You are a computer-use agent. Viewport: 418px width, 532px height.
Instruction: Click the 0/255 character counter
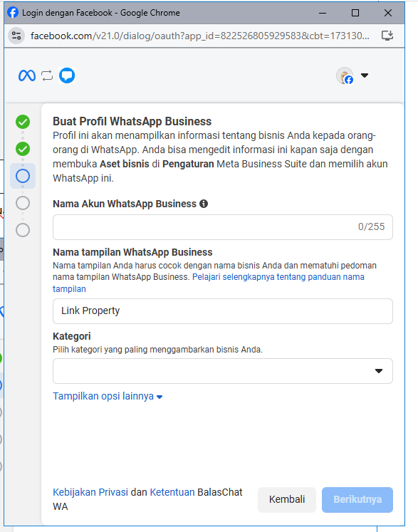tap(371, 226)
